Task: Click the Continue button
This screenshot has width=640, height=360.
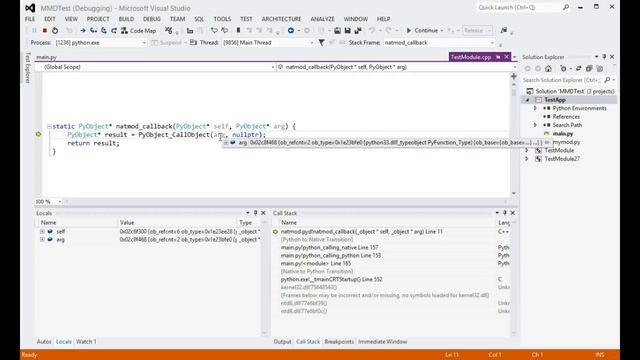Action: [422, 31]
